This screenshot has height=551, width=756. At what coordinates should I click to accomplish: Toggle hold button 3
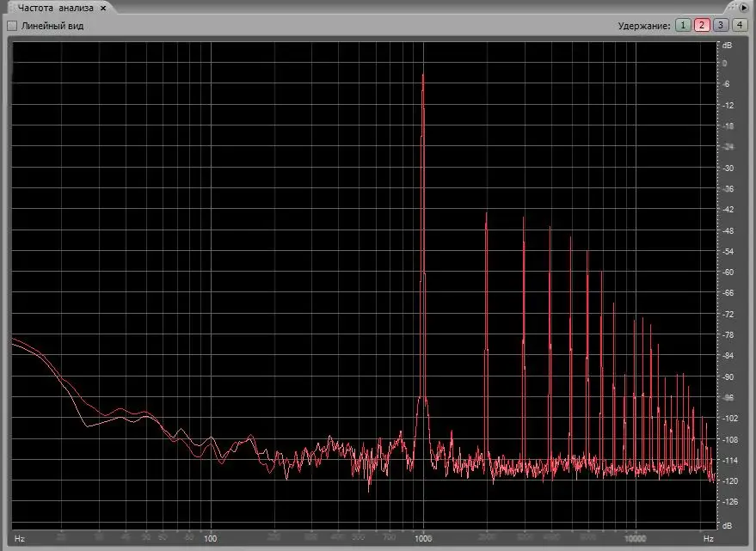pos(721,25)
